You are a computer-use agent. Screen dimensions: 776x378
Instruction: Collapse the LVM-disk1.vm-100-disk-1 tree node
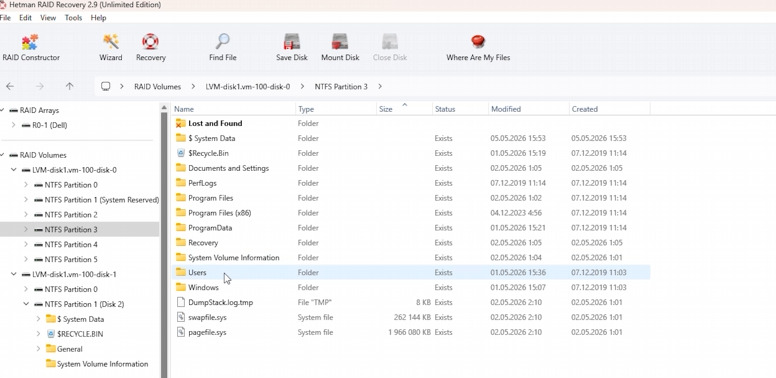click(13, 274)
